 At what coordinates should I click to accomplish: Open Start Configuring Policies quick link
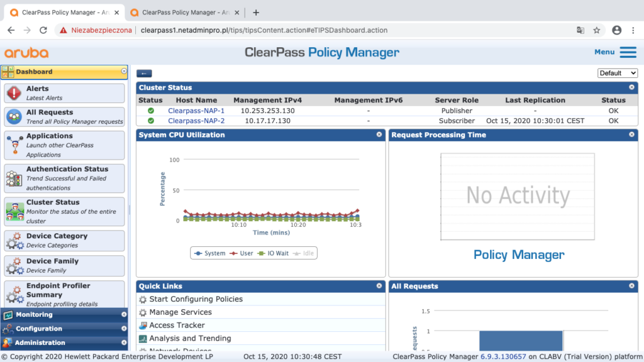[196, 299]
